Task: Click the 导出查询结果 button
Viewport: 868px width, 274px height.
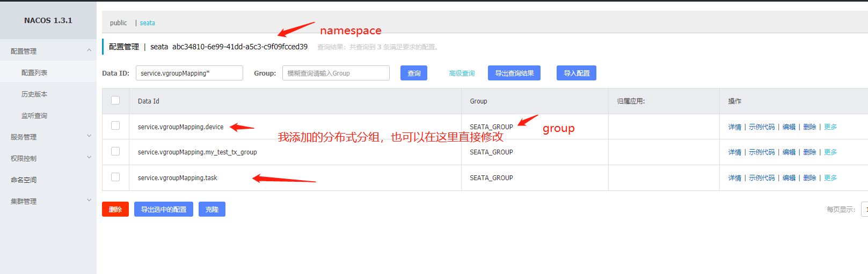Action: click(514, 73)
